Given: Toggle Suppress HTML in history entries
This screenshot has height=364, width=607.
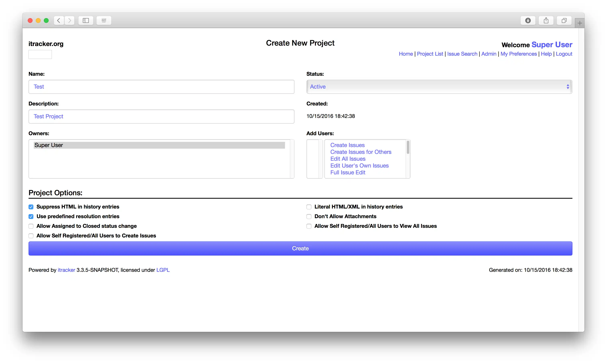Looking at the screenshot, I should [x=31, y=207].
